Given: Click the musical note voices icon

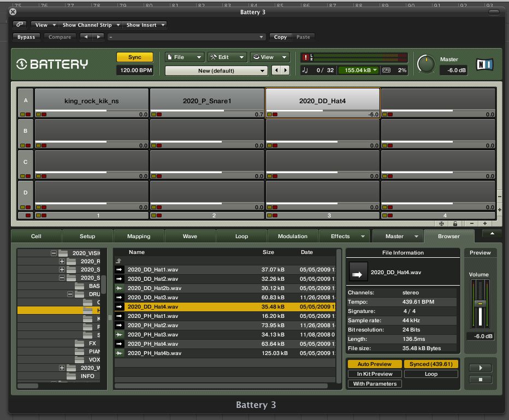Looking at the screenshot, I should point(305,70).
